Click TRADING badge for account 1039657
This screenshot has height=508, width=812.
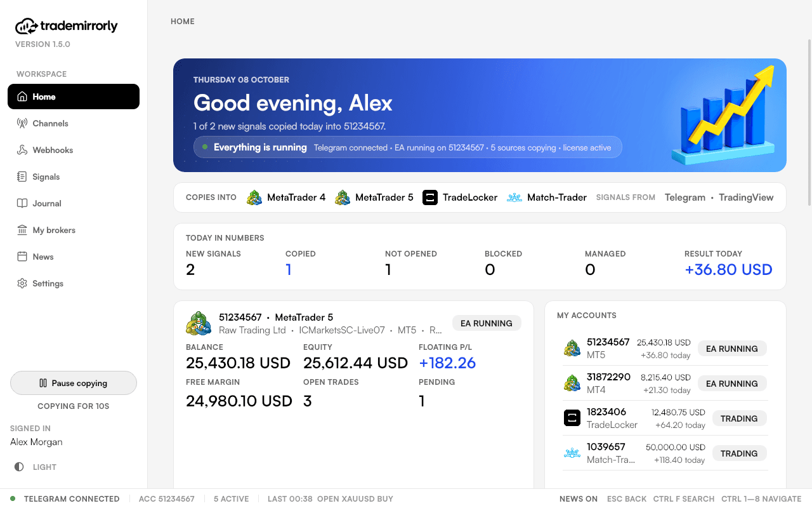pyautogui.click(x=739, y=453)
